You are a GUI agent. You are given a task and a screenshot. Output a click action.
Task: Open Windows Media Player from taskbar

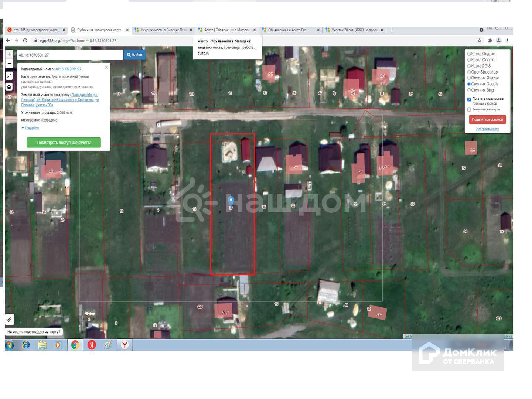click(58, 345)
